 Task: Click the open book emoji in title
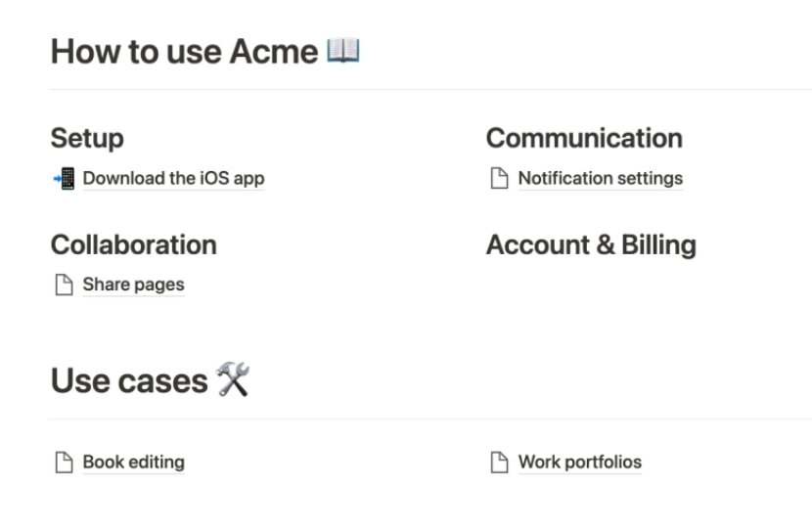coord(342,51)
